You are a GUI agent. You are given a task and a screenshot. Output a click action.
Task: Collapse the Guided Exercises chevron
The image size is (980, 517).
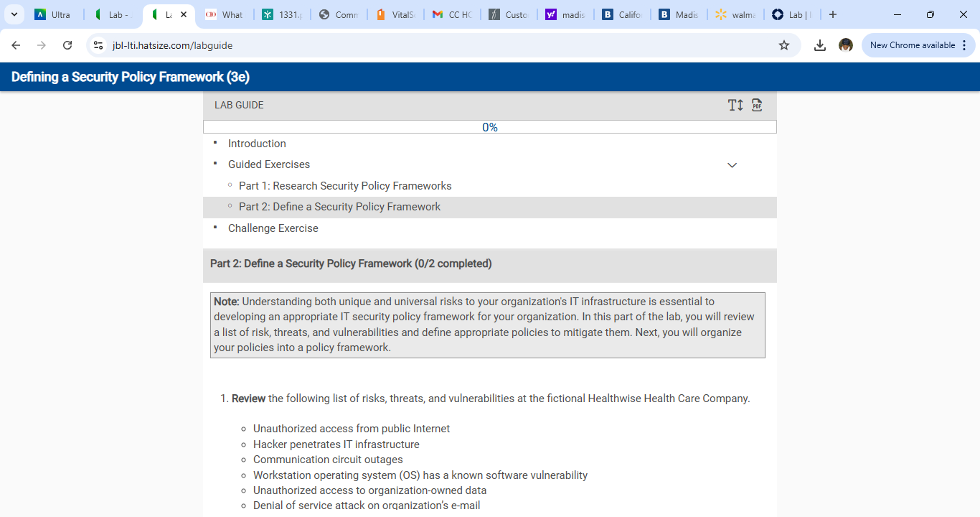[x=732, y=165]
